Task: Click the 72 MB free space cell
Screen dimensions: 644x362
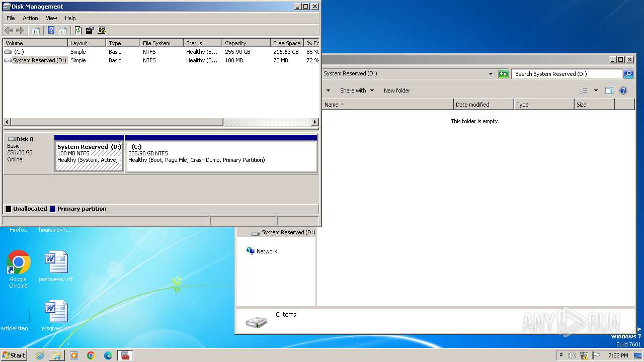Action: click(281, 60)
